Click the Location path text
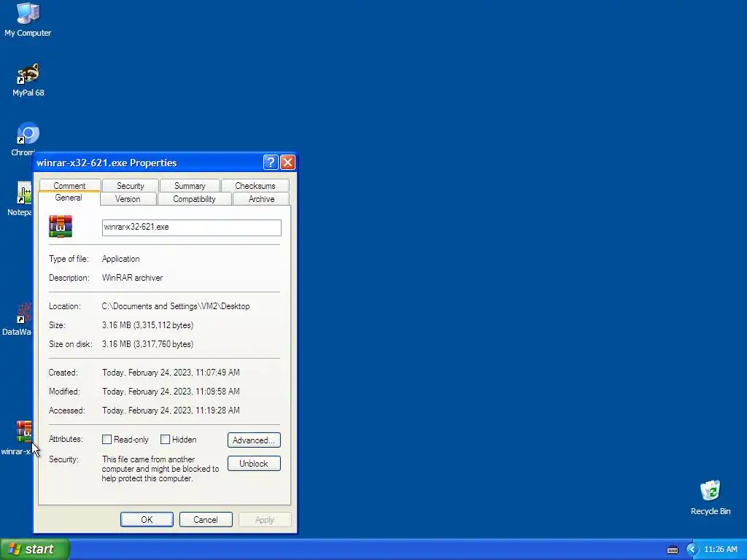Viewport: 747px width, 560px height. click(x=176, y=306)
